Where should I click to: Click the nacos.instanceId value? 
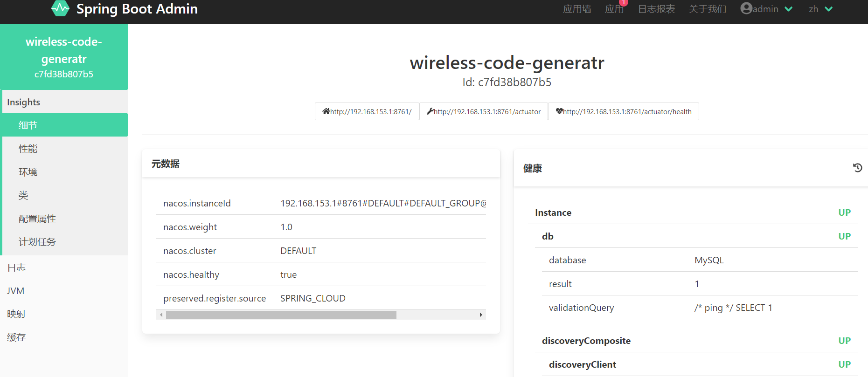[383, 203]
